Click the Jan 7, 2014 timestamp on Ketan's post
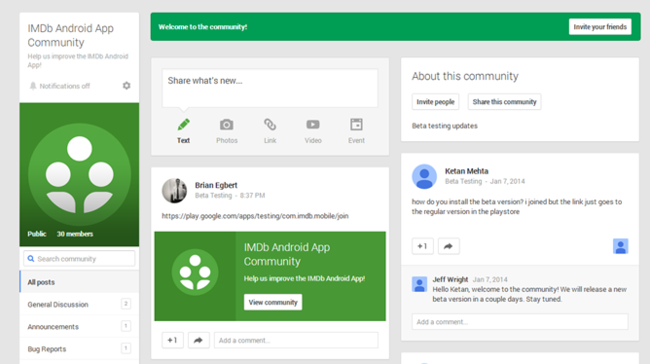This screenshot has height=364, width=650. 507,181
